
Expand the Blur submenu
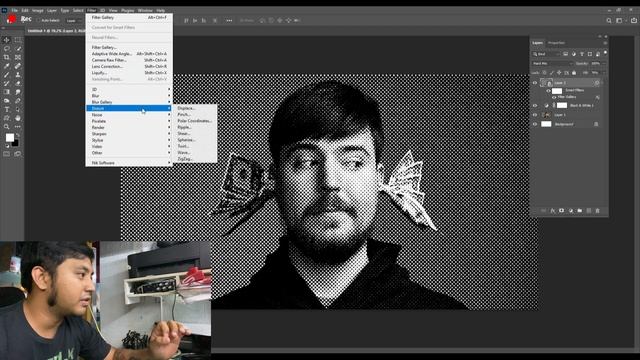(x=129, y=96)
